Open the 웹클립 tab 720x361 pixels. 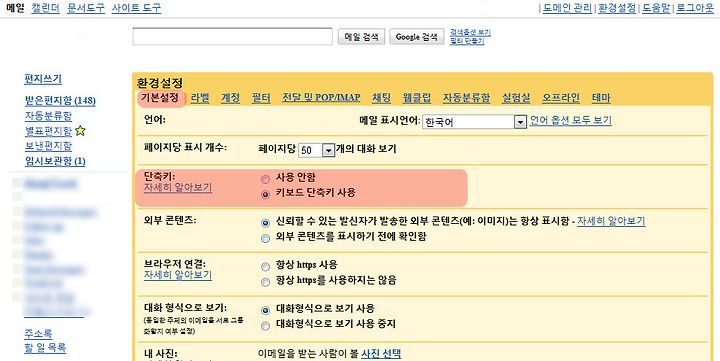click(417, 98)
